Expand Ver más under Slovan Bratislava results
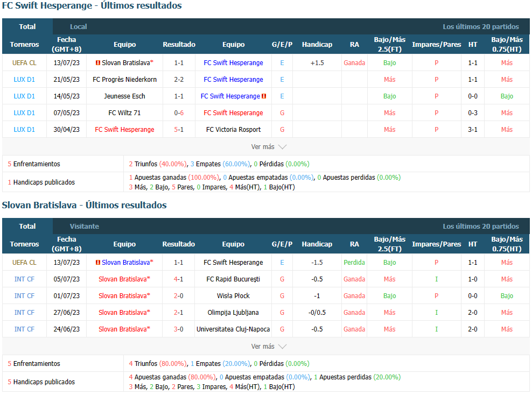The image size is (532, 395). pyautogui.click(x=269, y=347)
